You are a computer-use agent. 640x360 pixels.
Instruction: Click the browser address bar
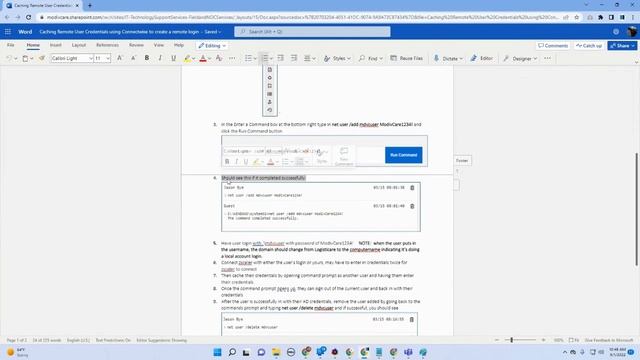click(302, 17)
